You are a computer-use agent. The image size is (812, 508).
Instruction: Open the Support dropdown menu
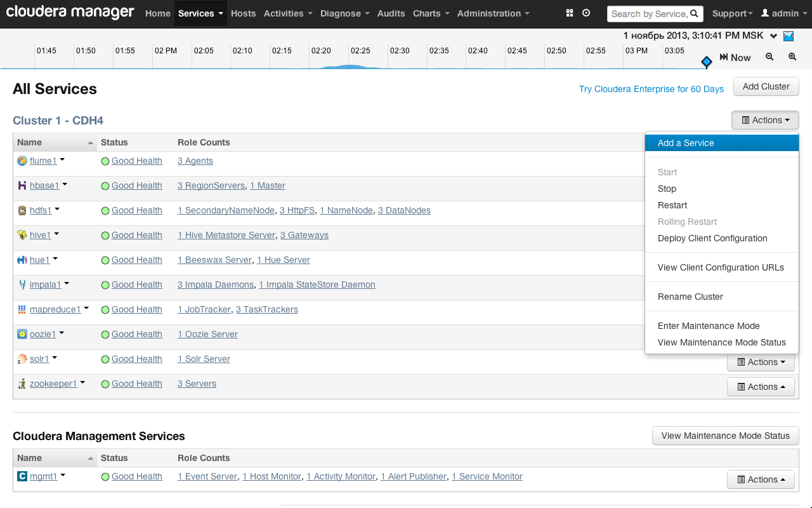click(733, 13)
